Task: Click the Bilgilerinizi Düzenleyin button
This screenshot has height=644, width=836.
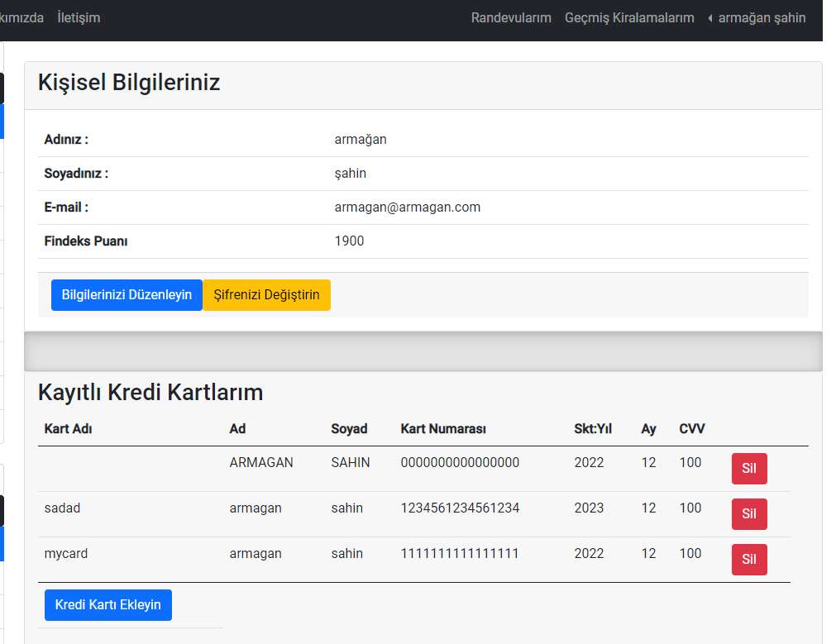Action: [126, 294]
